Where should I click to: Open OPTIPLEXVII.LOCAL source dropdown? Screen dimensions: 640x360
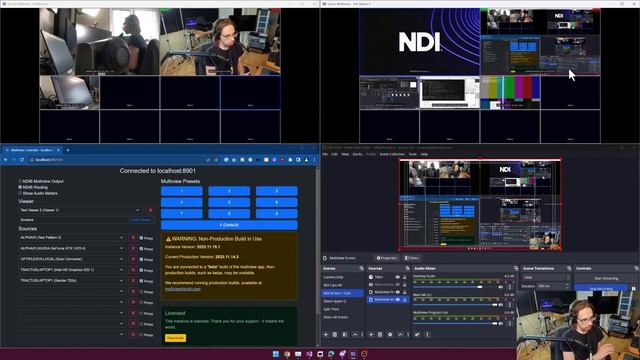pos(71,259)
